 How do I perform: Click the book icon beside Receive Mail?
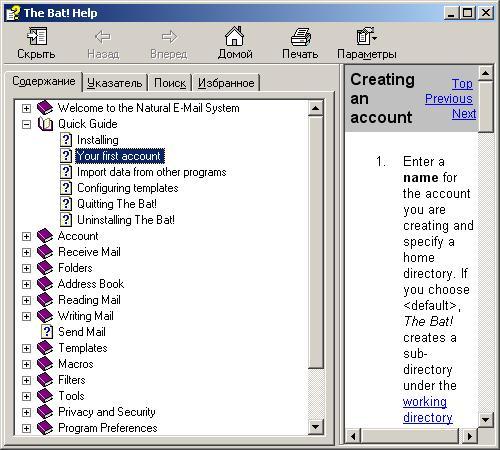[x=45, y=252]
